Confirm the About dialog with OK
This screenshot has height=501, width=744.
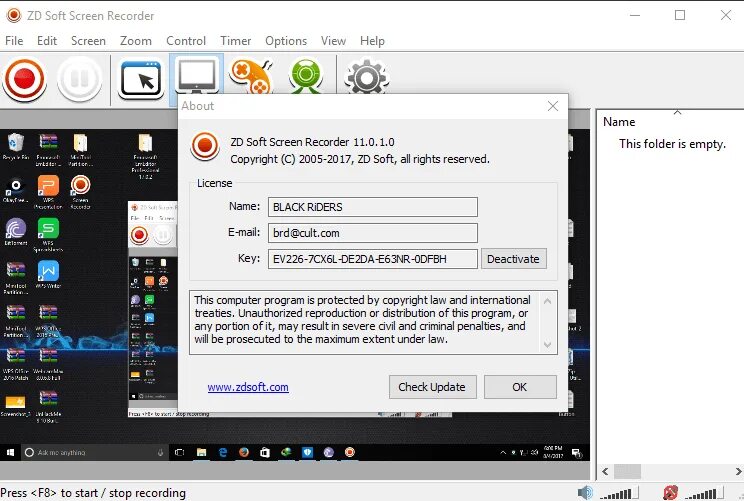pos(520,387)
